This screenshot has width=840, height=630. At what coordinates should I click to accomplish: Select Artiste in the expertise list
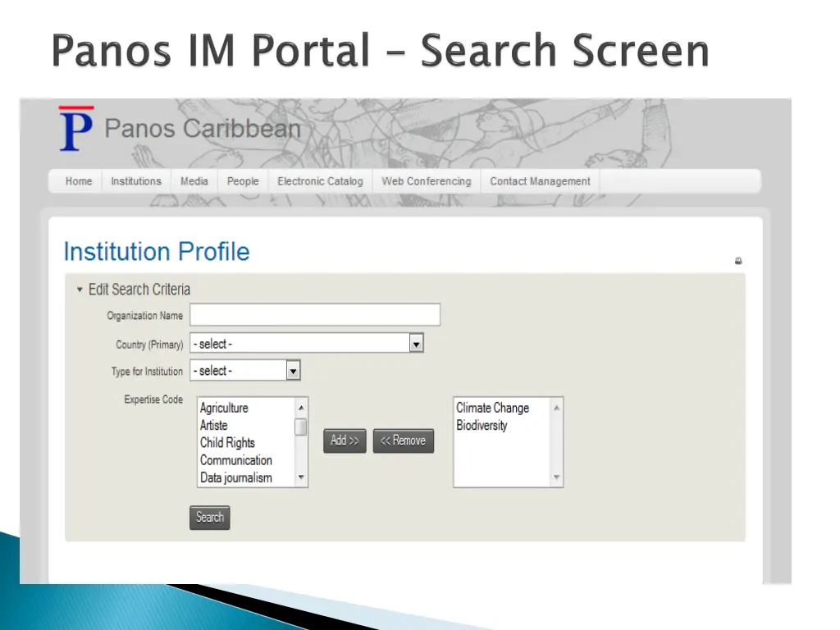coord(214,426)
